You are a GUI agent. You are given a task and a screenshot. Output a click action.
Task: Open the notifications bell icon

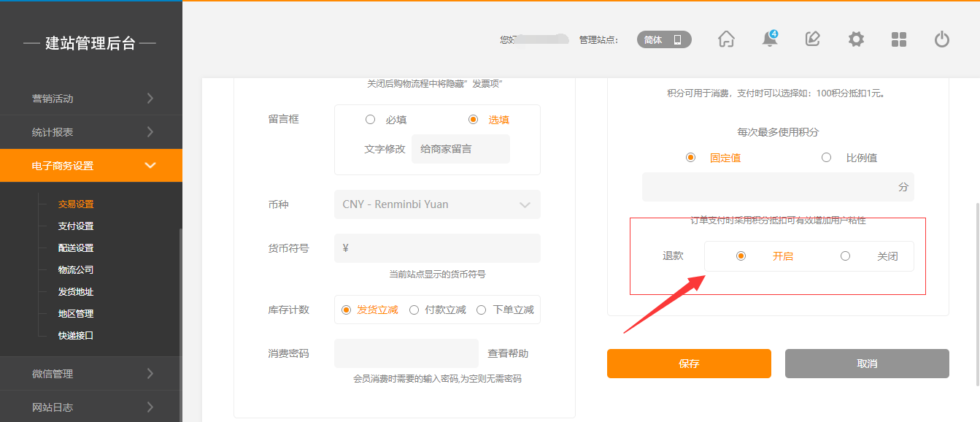[x=769, y=39]
